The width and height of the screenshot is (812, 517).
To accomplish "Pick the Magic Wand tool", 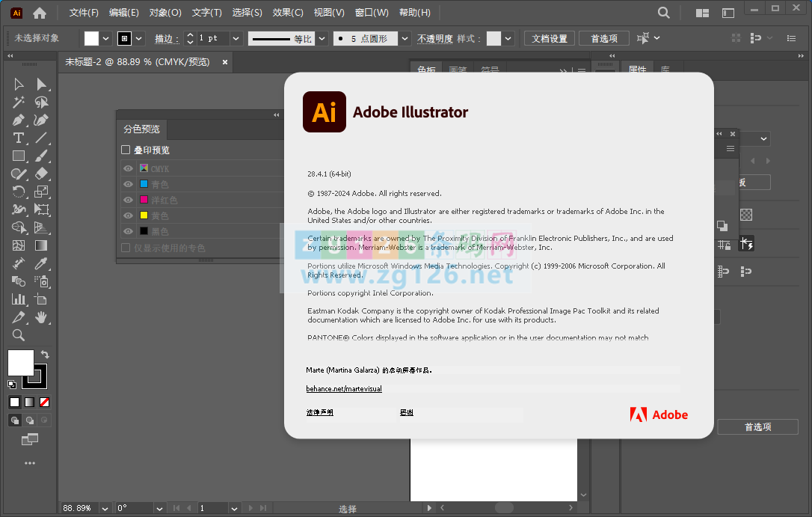I will pos(19,102).
